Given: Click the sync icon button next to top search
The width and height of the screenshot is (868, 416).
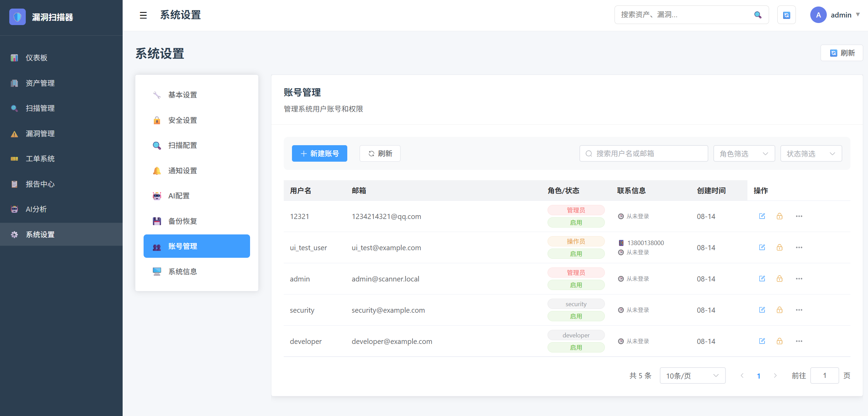Looking at the screenshot, I should [x=786, y=15].
